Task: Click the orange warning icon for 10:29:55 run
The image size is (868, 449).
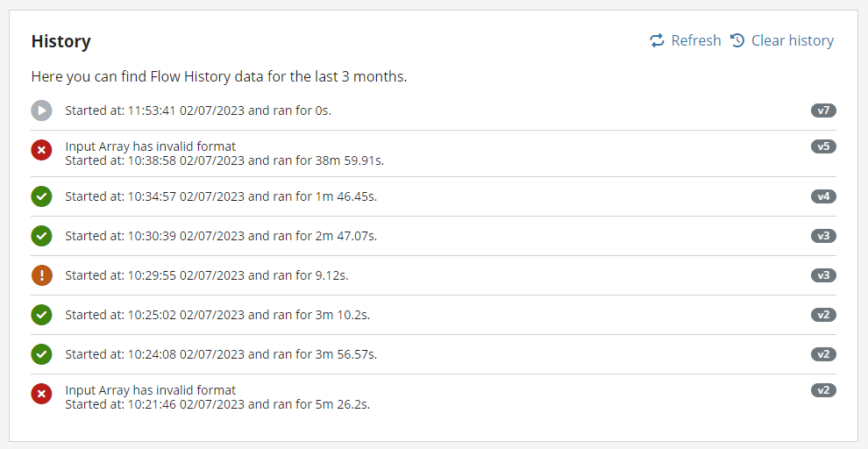Action: pyautogui.click(x=41, y=275)
